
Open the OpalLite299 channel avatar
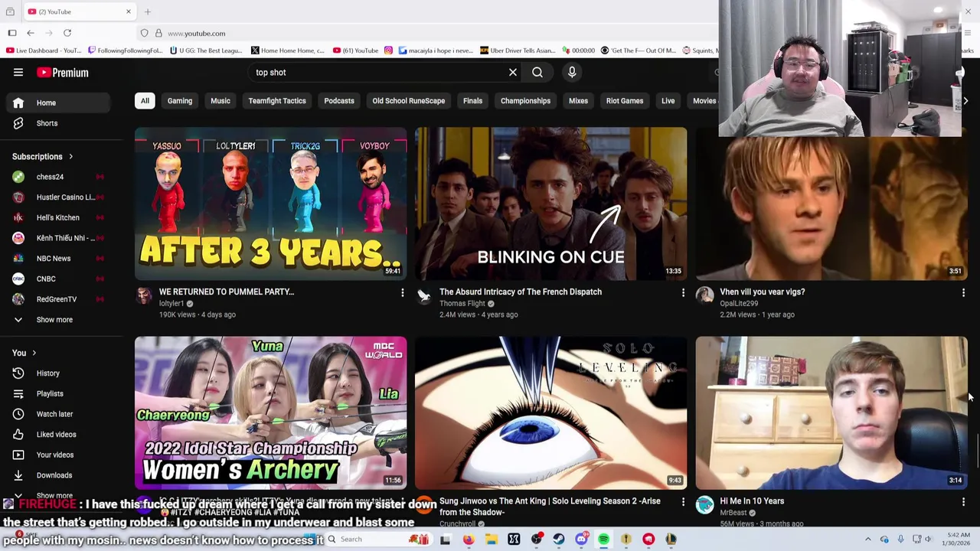(x=704, y=296)
